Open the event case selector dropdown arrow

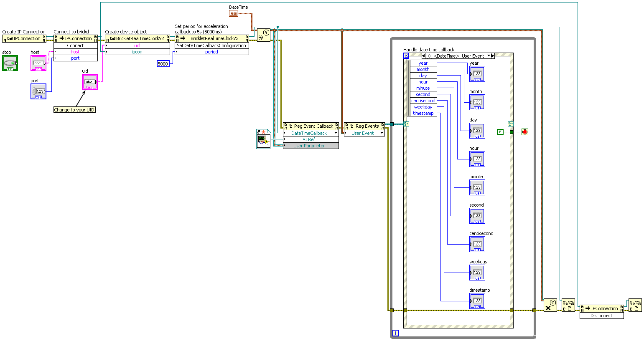(x=488, y=56)
